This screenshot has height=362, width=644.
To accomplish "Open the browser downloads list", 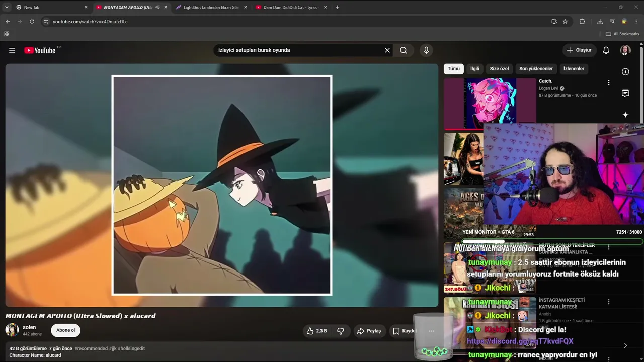I will pyautogui.click(x=600, y=22).
